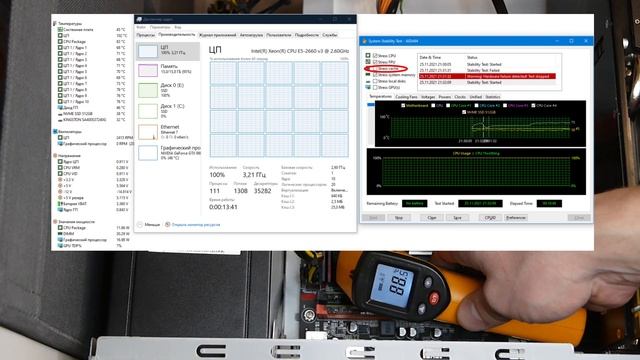Toggle the NVME SSD 512GB graph checkbox
Viewport: 640px width, 360px height.
tap(464, 112)
